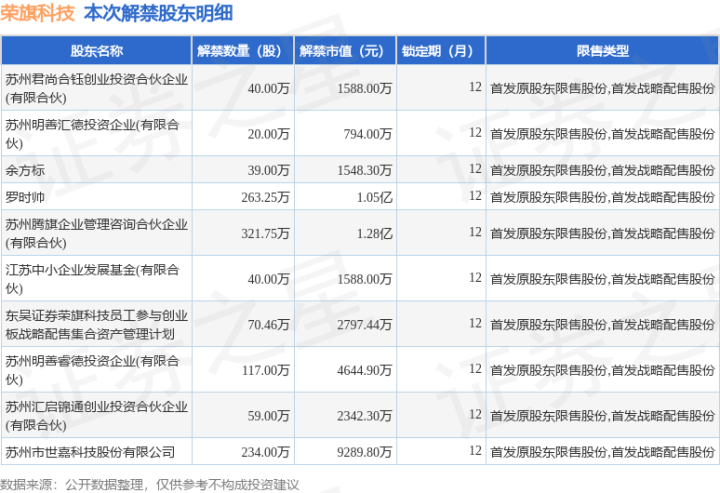
Task: Select shareholder 苏州君尚合钰创业投资合伙企业
Action: [x=96, y=88]
